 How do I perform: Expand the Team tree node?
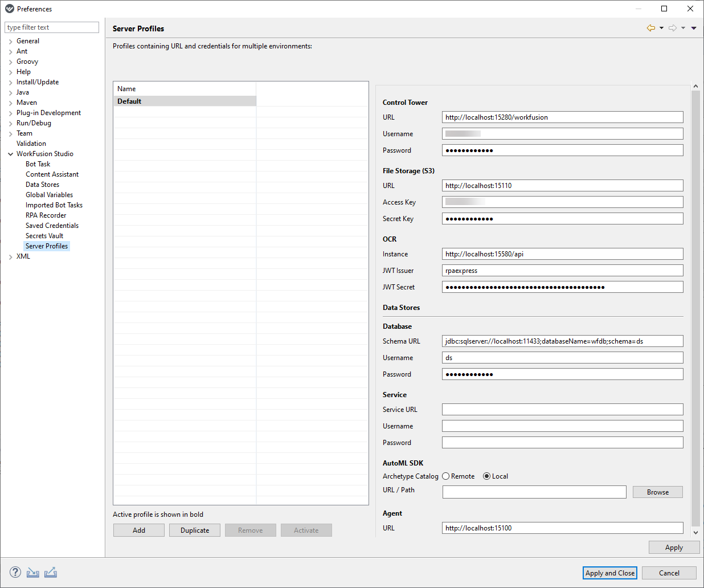(x=11, y=134)
